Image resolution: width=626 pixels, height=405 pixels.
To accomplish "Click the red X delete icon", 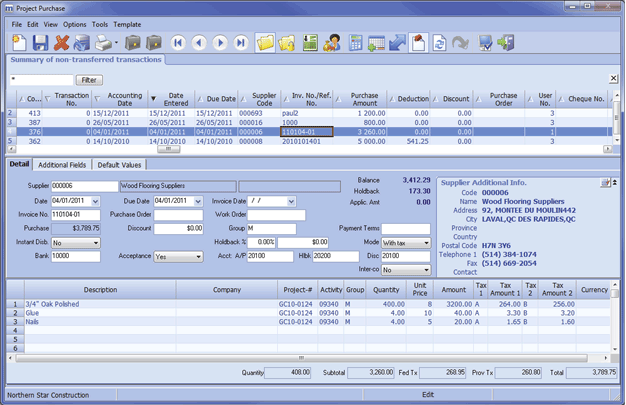I will (x=62, y=42).
